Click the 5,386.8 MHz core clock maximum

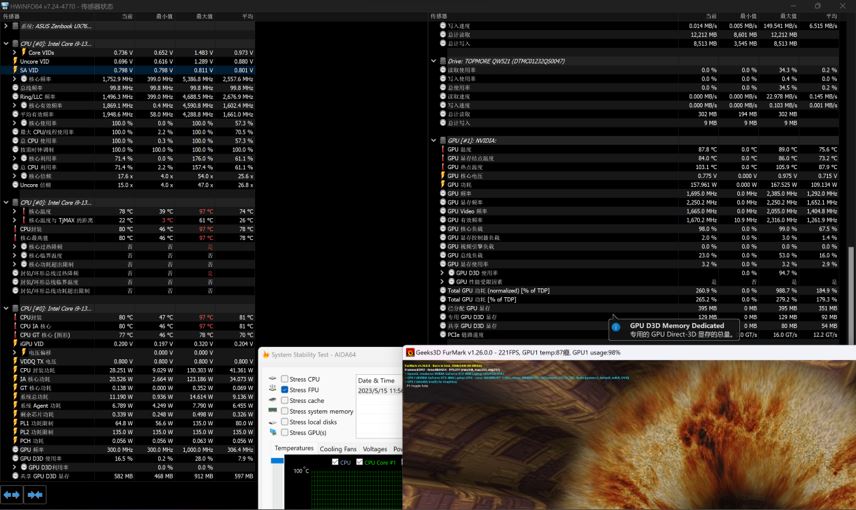tap(198, 79)
